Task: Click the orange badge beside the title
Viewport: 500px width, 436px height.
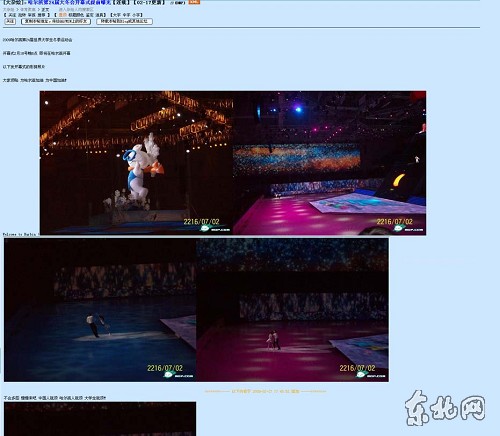Action: pyautogui.click(x=194, y=2)
